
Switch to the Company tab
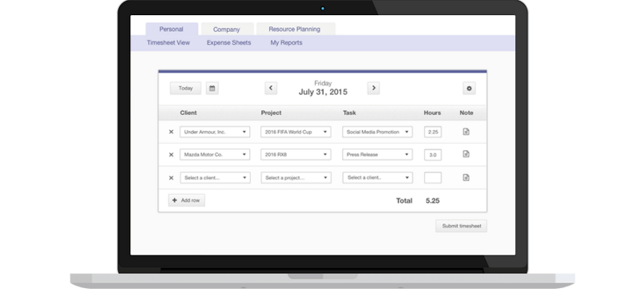[x=227, y=29]
